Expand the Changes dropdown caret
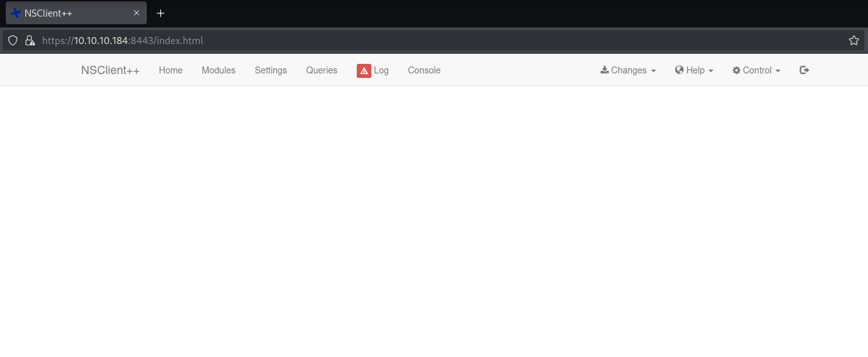The width and height of the screenshot is (868, 357). pos(654,71)
